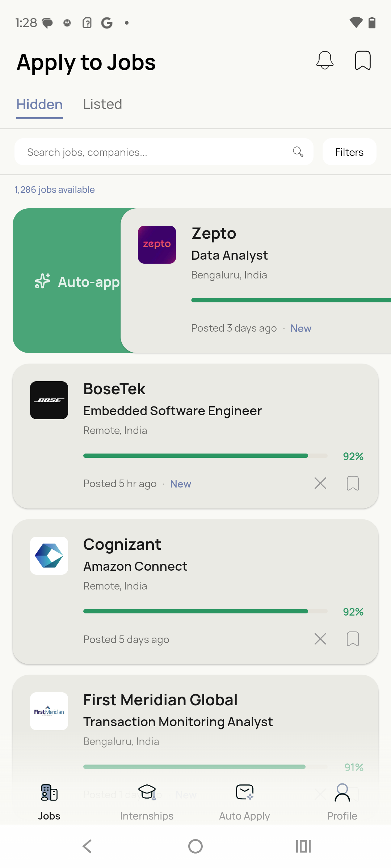
Task: Bookmark the BoseTek Embedded Software Engineer job
Action: 353,483
